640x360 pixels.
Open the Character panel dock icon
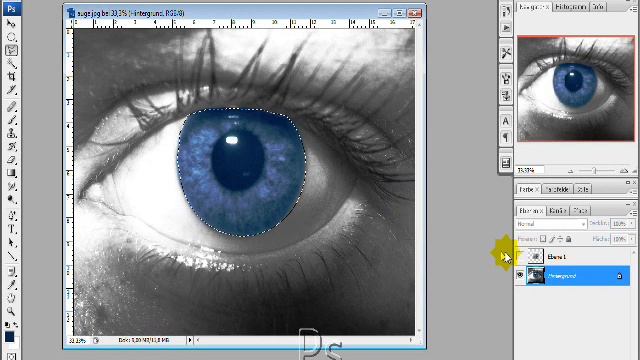[506, 121]
